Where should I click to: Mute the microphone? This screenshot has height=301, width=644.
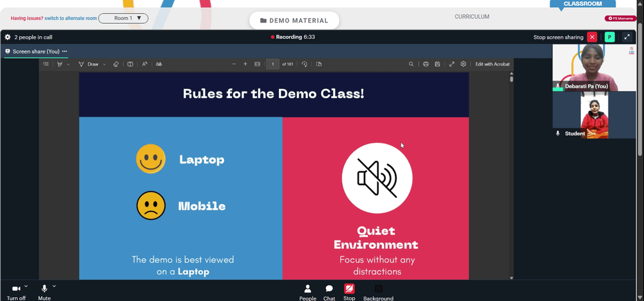click(44, 293)
